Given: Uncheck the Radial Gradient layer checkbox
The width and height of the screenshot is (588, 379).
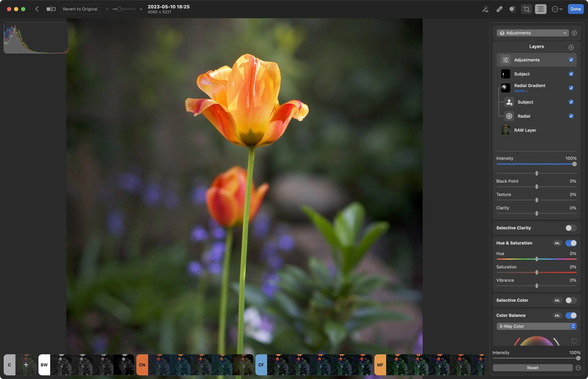Looking at the screenshot, I should tap(571, 88).
